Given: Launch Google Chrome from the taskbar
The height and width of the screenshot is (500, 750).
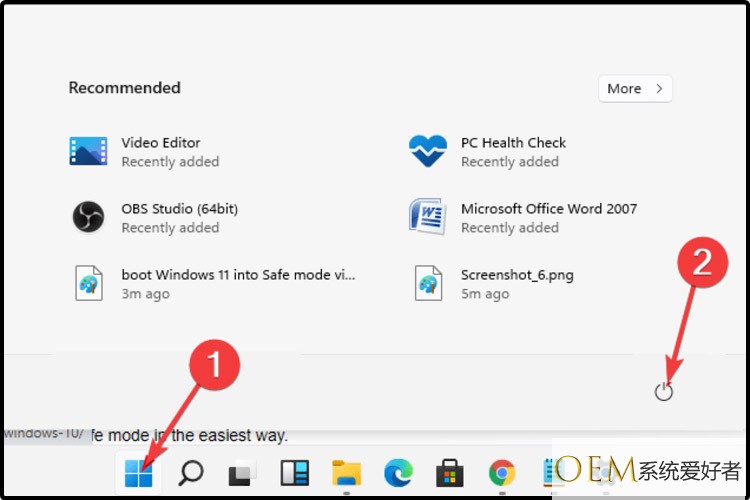Looking at the screenshot, I should coord(502,473).
